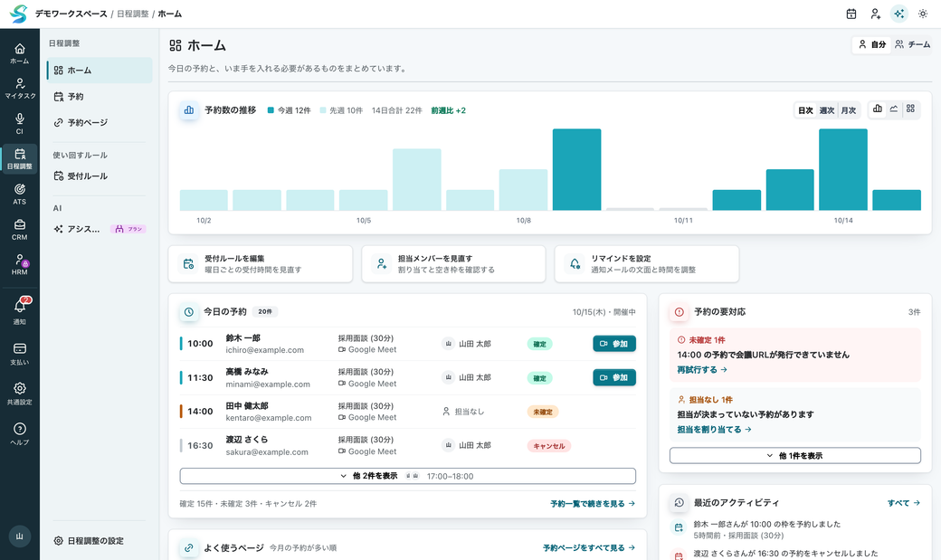This screenshot has width=941, height=560.
Task: Select 日次 chart period
Action: point(805,110)
